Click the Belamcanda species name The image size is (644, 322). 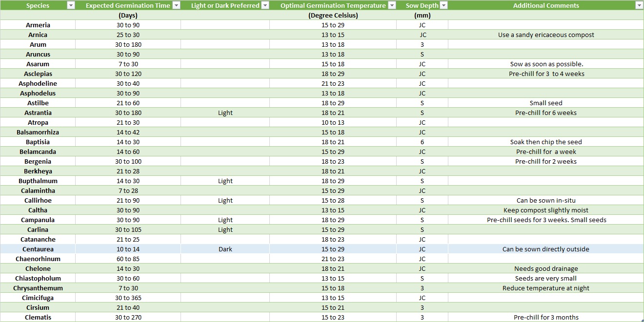click(38, 152)
